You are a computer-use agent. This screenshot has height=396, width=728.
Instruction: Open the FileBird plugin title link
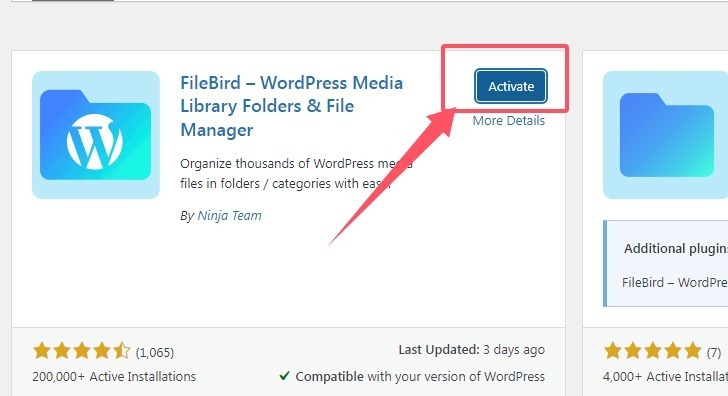pos(292,106)
